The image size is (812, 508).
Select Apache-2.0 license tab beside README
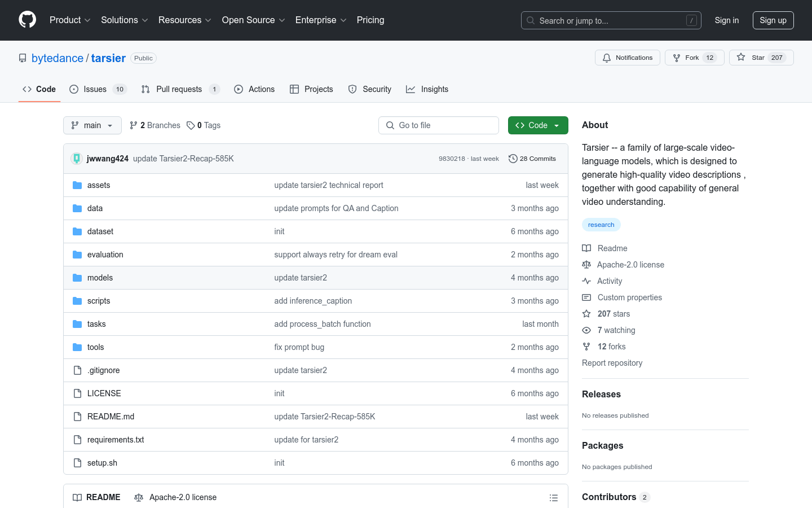click(175, 497)
